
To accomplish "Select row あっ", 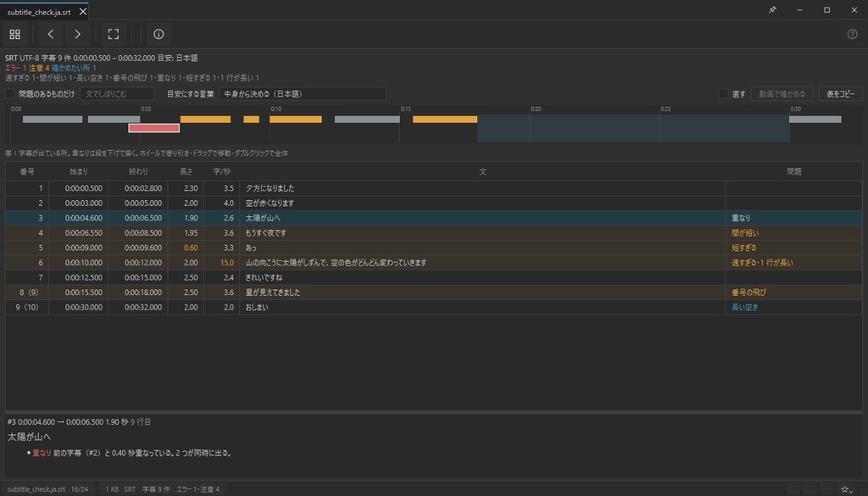I will [433, 248].
